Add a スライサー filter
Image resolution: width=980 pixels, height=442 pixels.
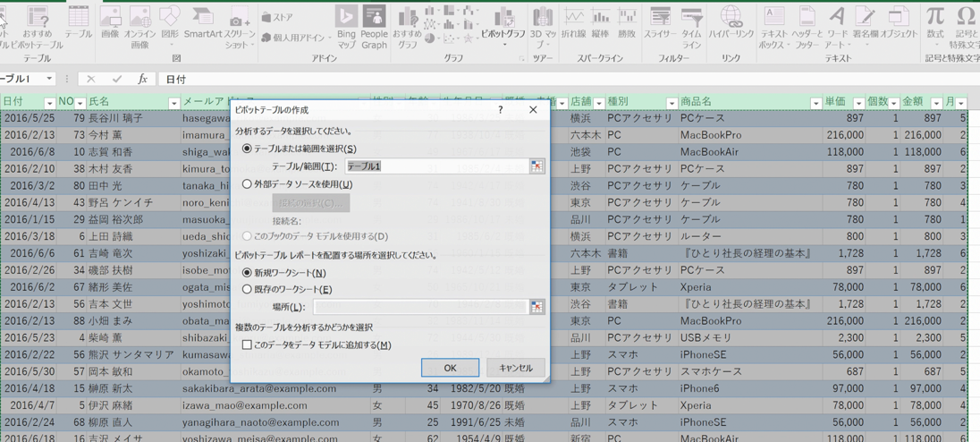coord(660,24)
